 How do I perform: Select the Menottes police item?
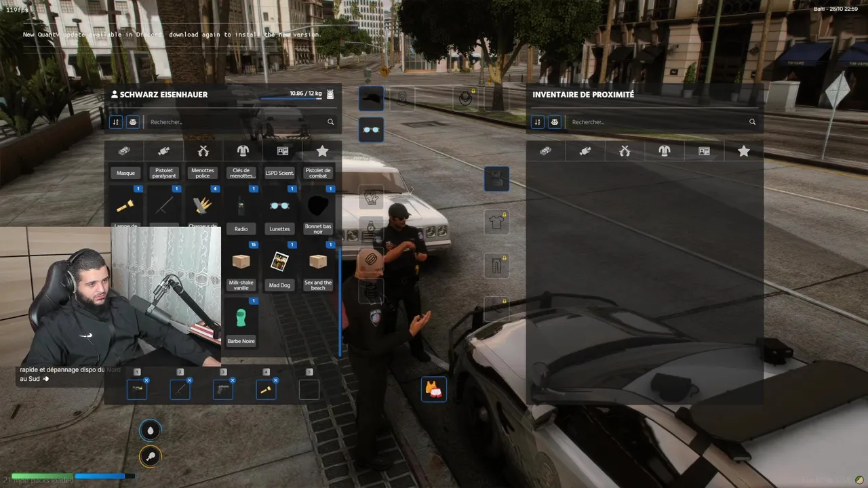coord(203,173)
